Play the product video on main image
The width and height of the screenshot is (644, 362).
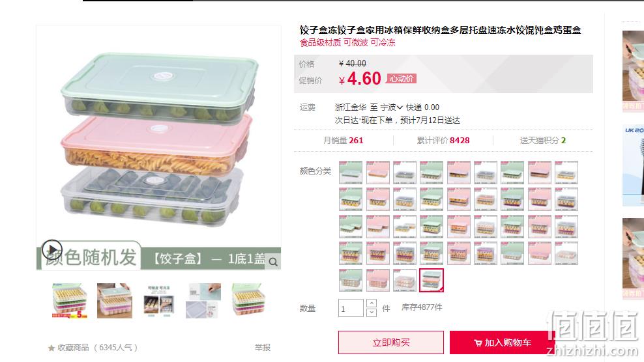pyautogui.click(x=52, y=249)
